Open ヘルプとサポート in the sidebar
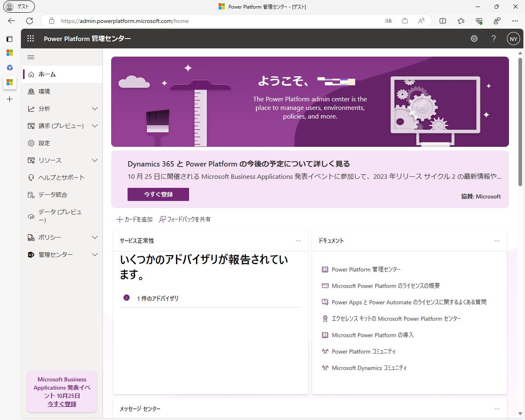The height and width of the screenshot is (420, 525). [x=62, y=178]
